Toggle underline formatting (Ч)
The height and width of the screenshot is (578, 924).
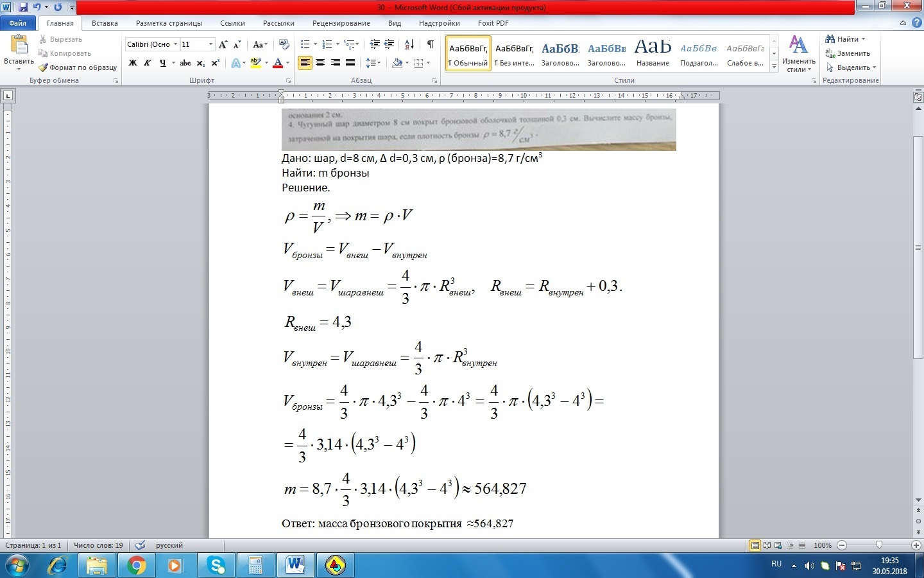pyautogui.click(x=163, y=63)
